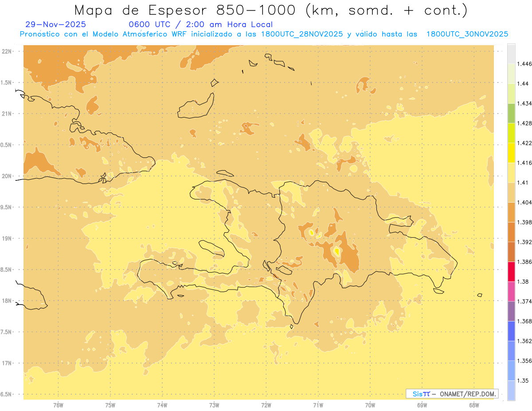Click the '72W' longitude label
This screenshot has width=532, height=411.
point(266,405)
